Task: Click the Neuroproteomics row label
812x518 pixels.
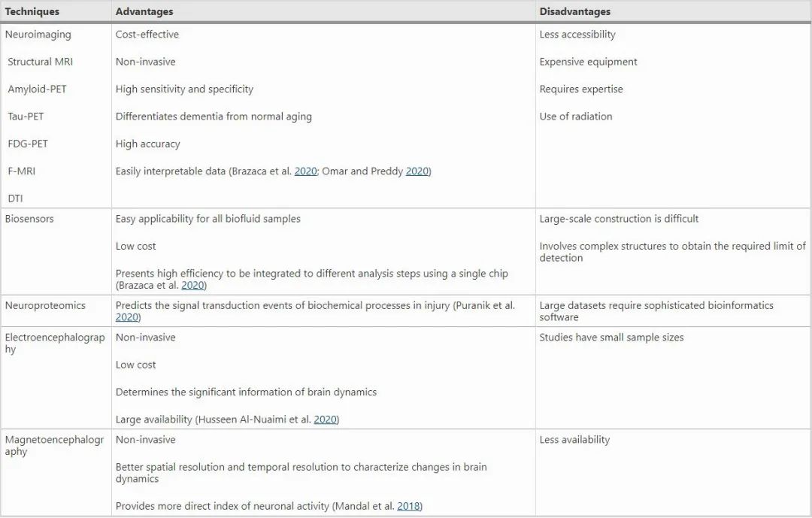Action: (45, 306)
